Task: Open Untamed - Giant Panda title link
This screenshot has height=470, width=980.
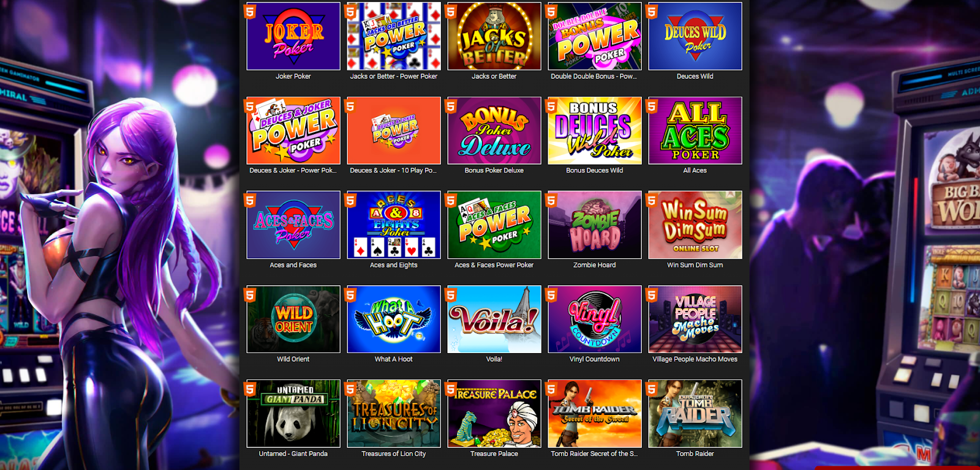Action: 293,453
